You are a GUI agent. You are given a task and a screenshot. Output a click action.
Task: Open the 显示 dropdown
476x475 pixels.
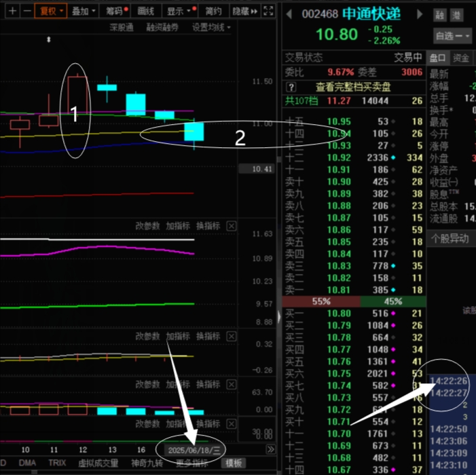pyautogui.click(x=181, y=12)
